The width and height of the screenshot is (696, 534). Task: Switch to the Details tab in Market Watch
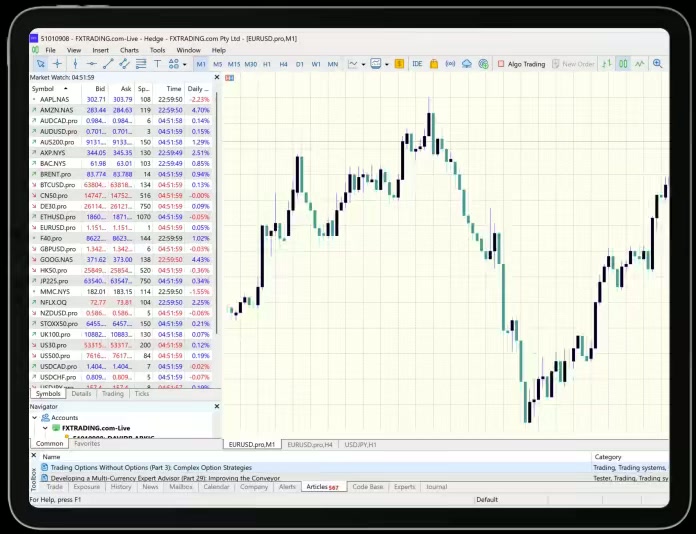[x=81, y=394]
